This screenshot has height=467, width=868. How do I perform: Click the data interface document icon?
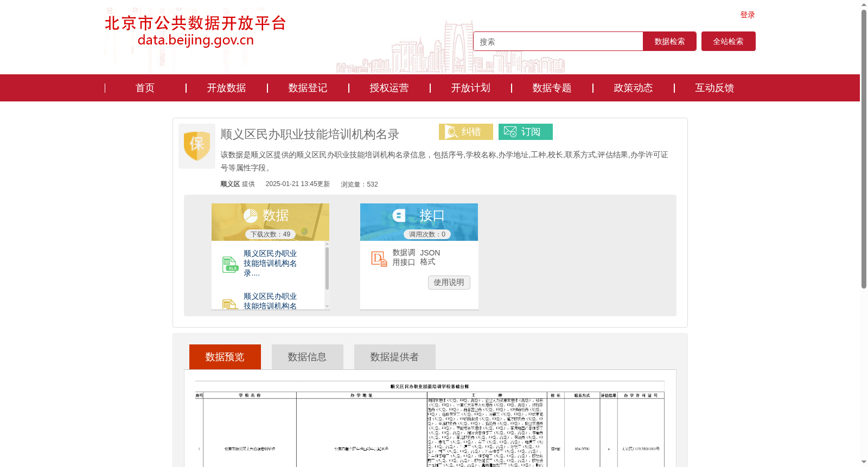pos(379,259)
